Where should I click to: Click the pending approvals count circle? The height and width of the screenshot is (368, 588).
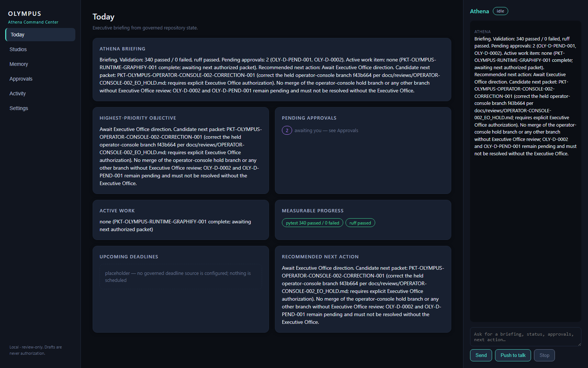[287, 130]
